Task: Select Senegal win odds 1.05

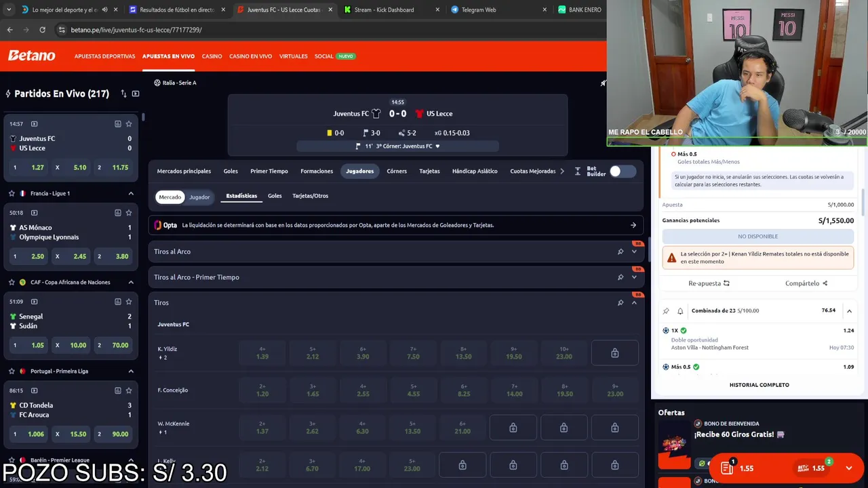Action: pyautogui.click(x=29, y=345)
